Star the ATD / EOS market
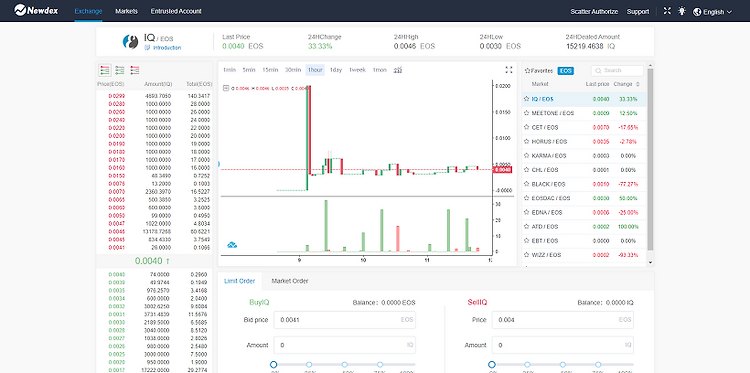The width and height of the screenshot is (750, 373). [527, 227]
